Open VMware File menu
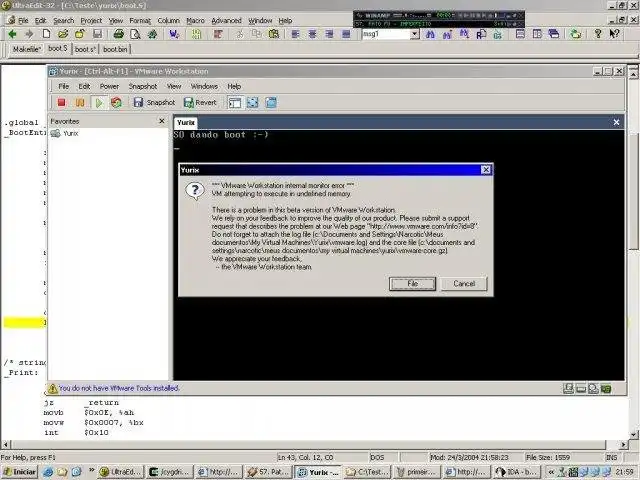Screen dimensions: 640x480 click(64, 87)
